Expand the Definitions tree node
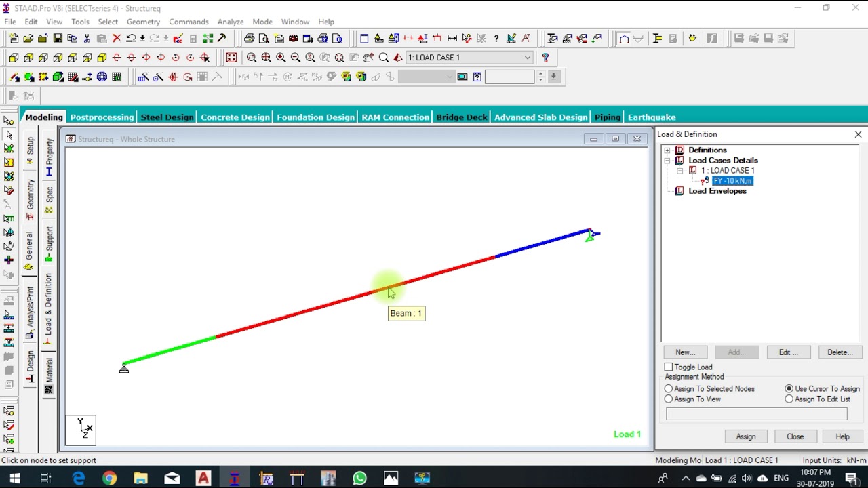The height and width of the screenshot is (488, 868). pyautogui.click(x=667, y=150)
